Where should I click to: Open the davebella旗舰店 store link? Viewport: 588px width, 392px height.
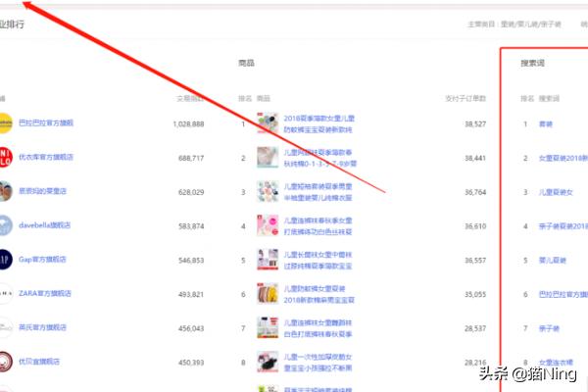pyautogui.click(x=45, y=225)
